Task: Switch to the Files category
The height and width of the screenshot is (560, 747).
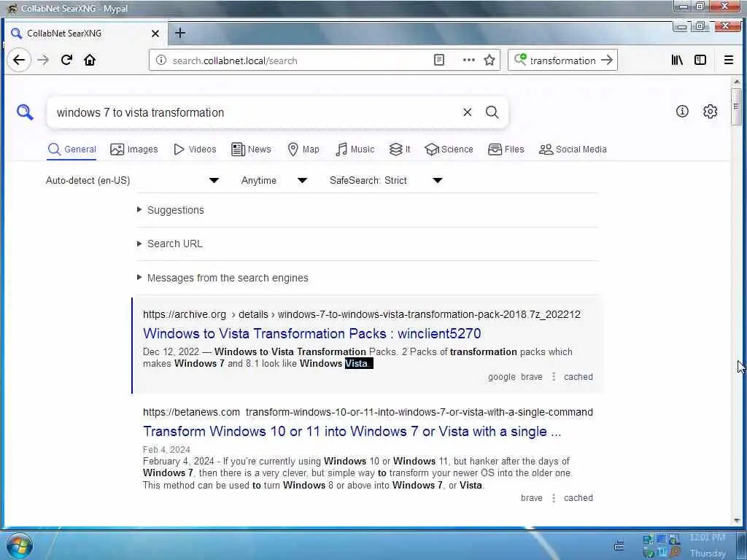Action: click(506, 149)
